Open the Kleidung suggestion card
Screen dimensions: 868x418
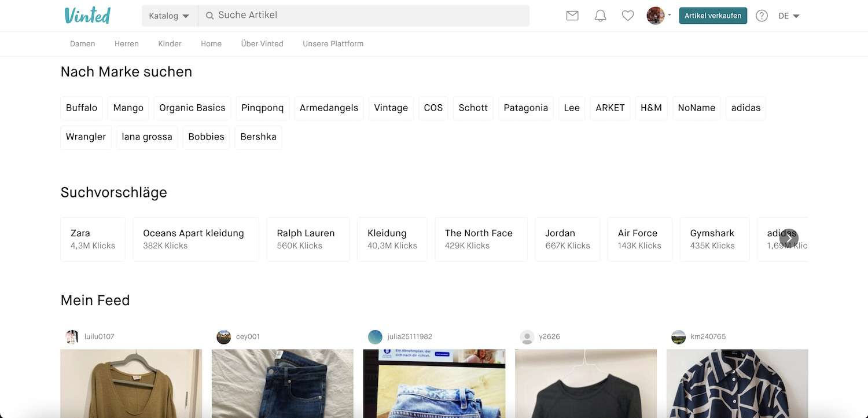point(392,239)
